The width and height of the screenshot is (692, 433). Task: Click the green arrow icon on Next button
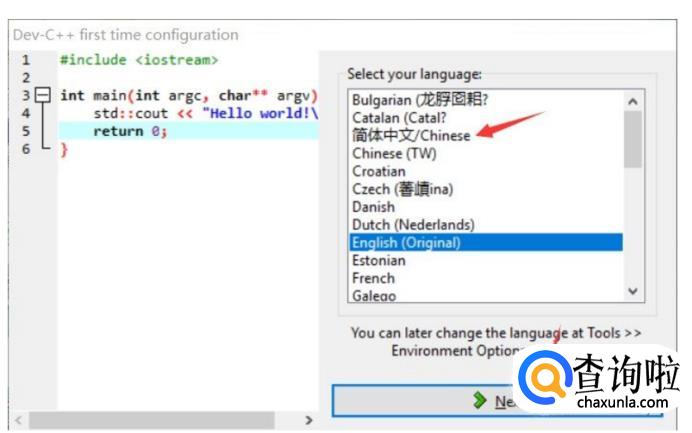point(479,400)
